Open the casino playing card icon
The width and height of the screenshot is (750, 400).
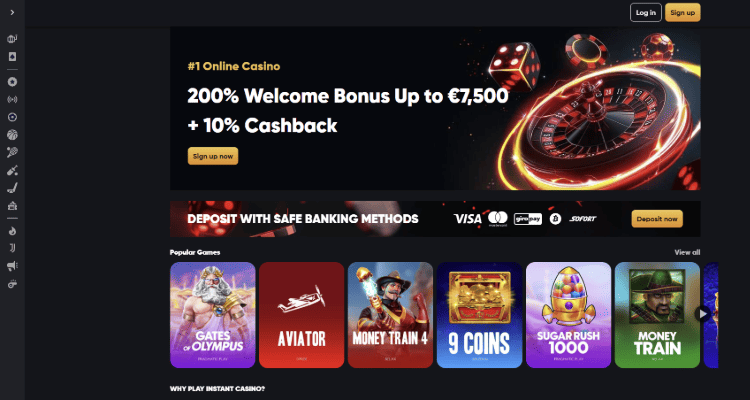click(x=12, y=57)
